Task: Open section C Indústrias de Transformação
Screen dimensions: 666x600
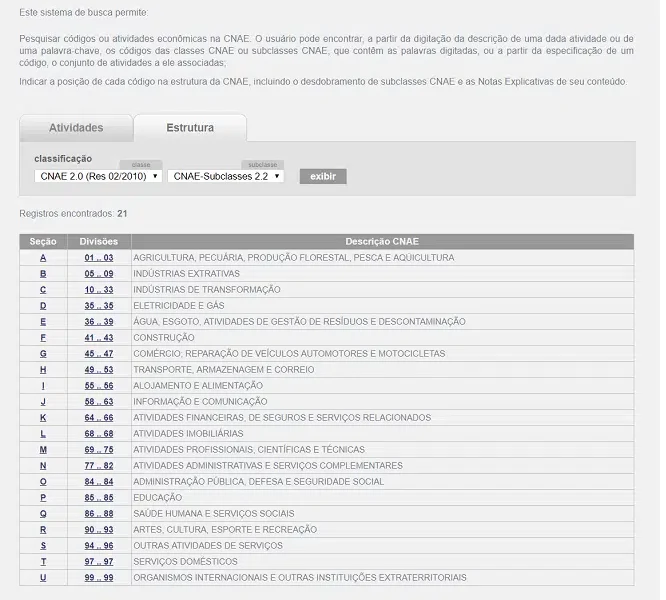Action: 43,290
